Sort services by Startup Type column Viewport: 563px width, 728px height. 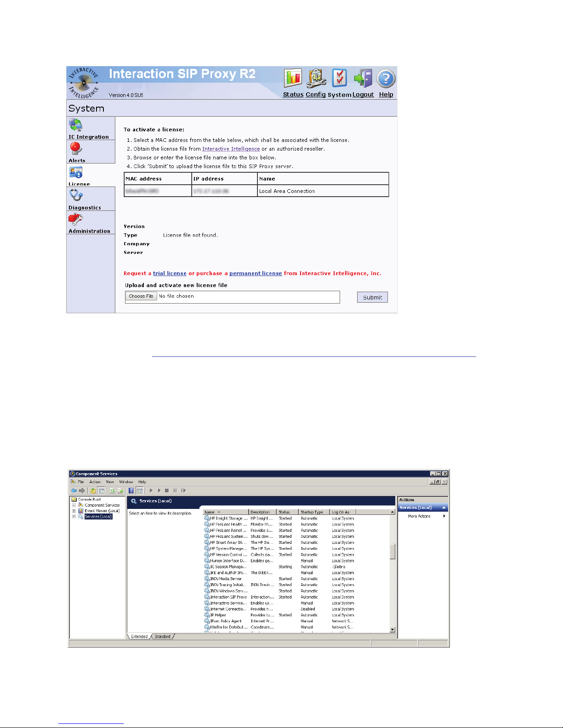tap(314, 512)
